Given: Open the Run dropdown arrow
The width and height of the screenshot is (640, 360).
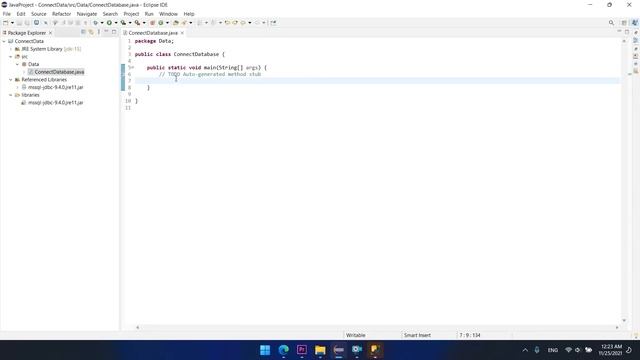Looking at the screenshot, I should coord(116,23).
